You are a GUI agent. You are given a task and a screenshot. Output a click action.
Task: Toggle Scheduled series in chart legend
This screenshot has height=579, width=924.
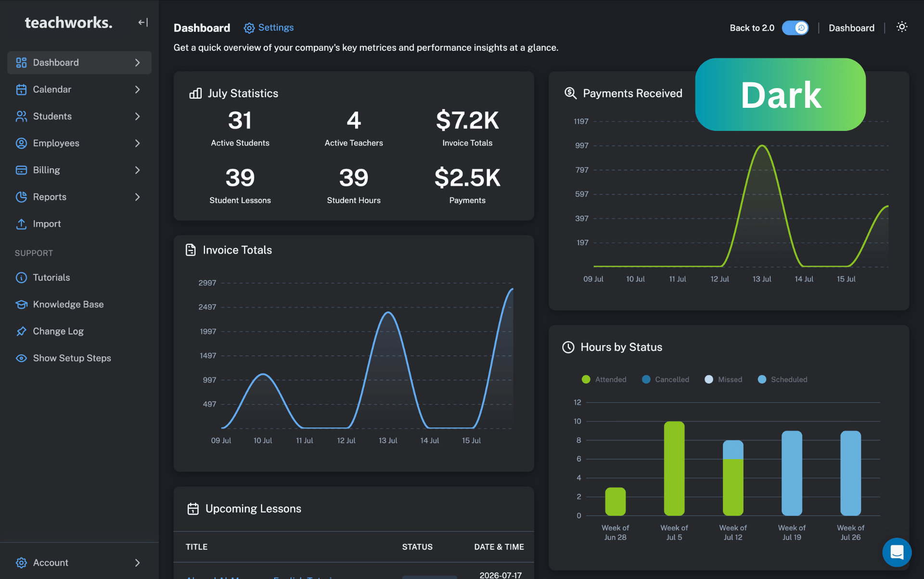[x=783, y=379]
